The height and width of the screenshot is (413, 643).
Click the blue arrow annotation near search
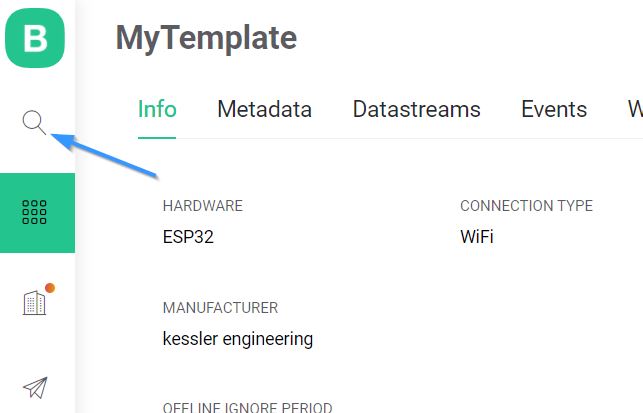(105, 156)
